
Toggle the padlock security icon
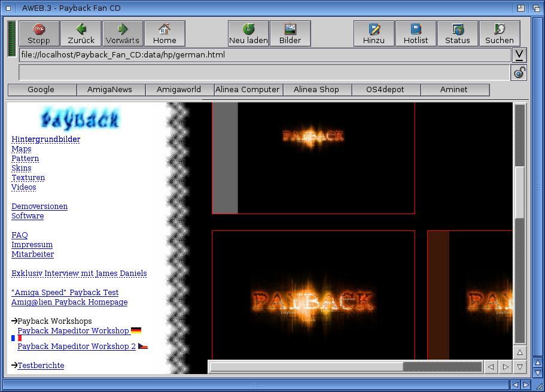tap(519, 73)
